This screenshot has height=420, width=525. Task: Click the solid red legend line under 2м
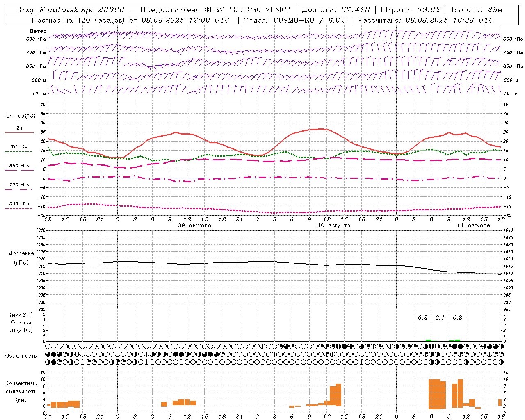(19, 132)
